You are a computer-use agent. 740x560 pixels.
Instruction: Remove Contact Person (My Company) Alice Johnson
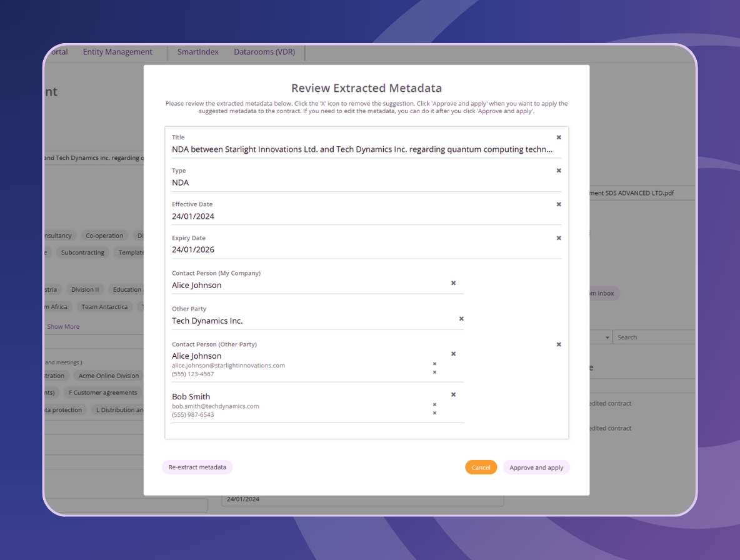tap(454, 283)
